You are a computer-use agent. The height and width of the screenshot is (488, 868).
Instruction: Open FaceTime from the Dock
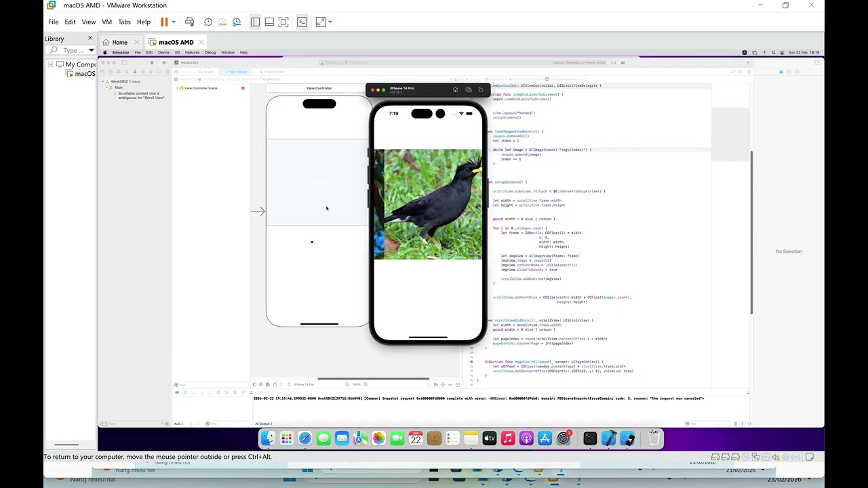click(x=397, y=439)
